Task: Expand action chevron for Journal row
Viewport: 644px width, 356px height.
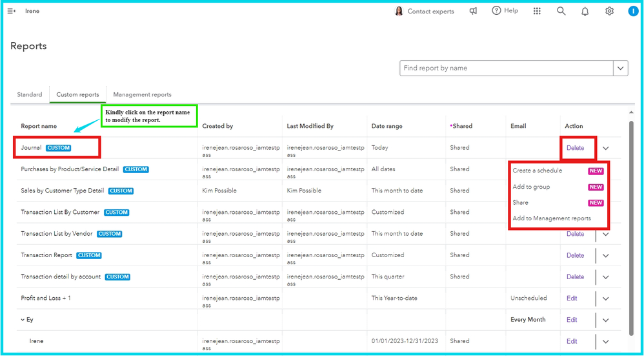Action: 606,148
